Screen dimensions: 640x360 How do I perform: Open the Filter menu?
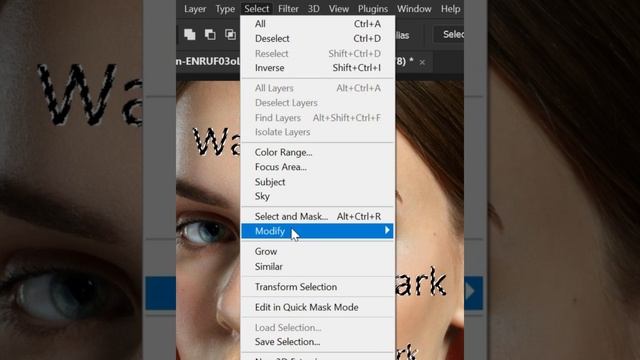(288, 9)
